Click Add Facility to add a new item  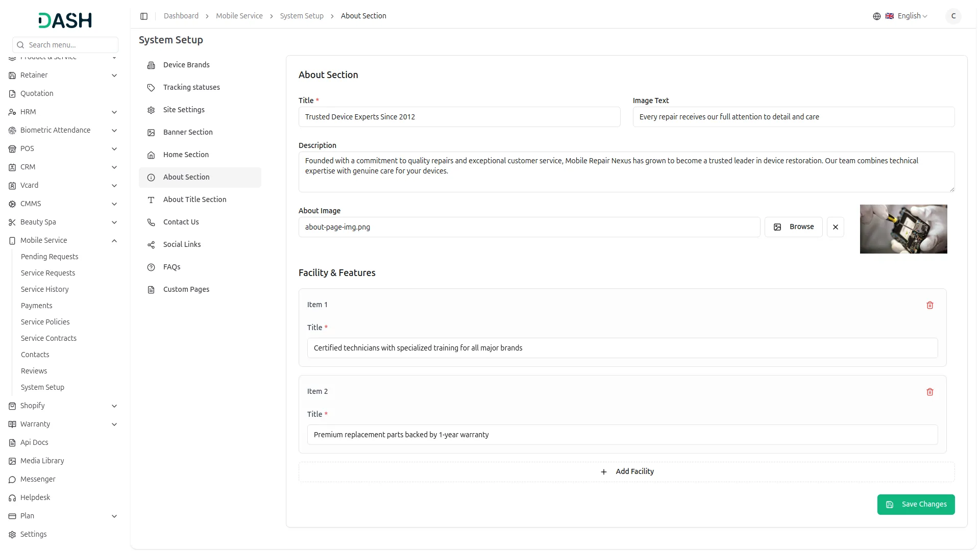[x=626, y=471]
